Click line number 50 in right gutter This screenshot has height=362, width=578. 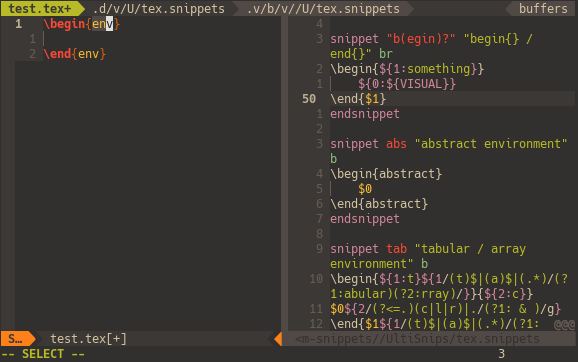pos(309,99)
